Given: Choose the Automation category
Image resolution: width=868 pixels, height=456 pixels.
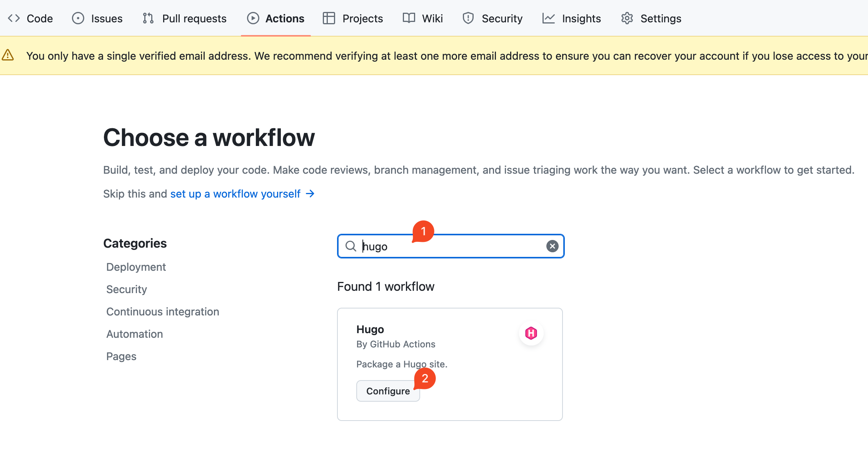Looking at the screenshot, I should click(x=135, y=334).
